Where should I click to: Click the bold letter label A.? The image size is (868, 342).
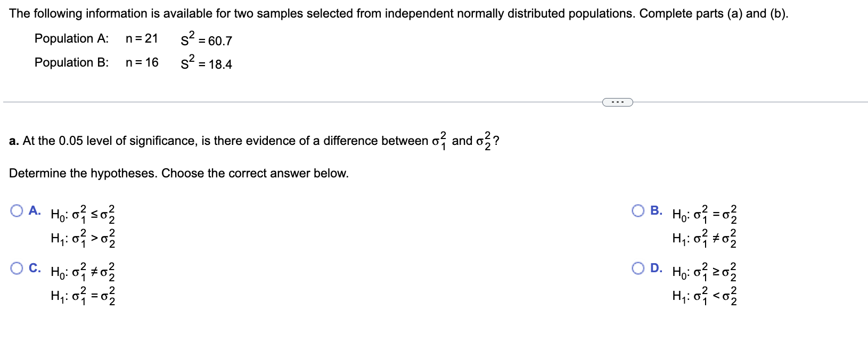(x=35, y=210)
